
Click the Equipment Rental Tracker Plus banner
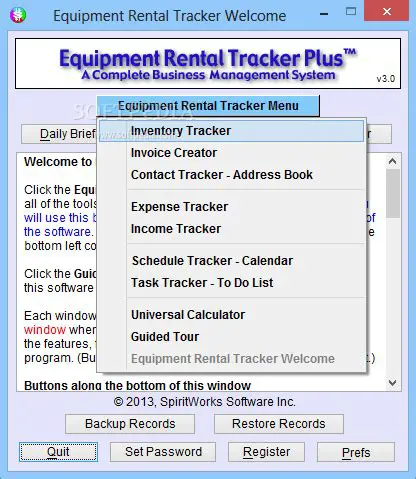coord(208,64)
